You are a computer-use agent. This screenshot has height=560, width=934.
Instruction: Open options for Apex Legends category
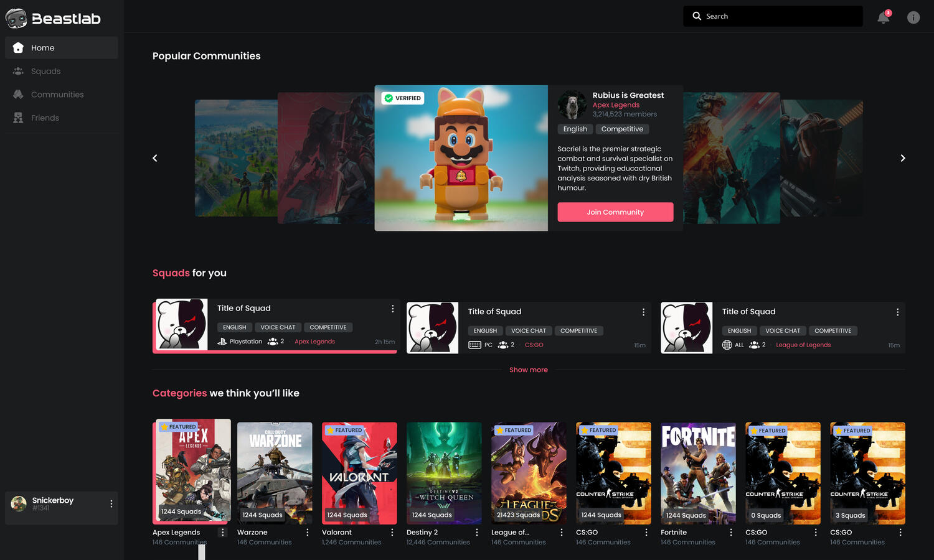coord(222,533)
